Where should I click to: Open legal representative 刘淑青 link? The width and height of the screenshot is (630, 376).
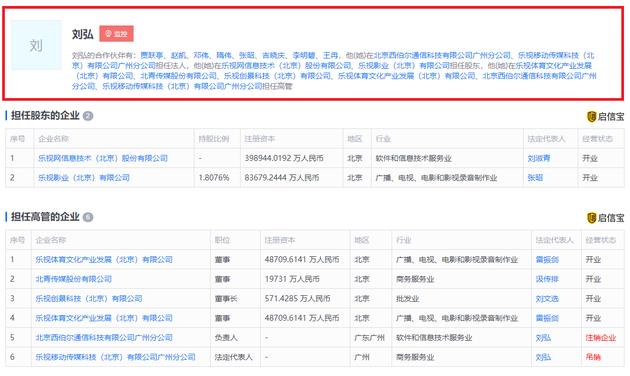click(x=539, y=158)
